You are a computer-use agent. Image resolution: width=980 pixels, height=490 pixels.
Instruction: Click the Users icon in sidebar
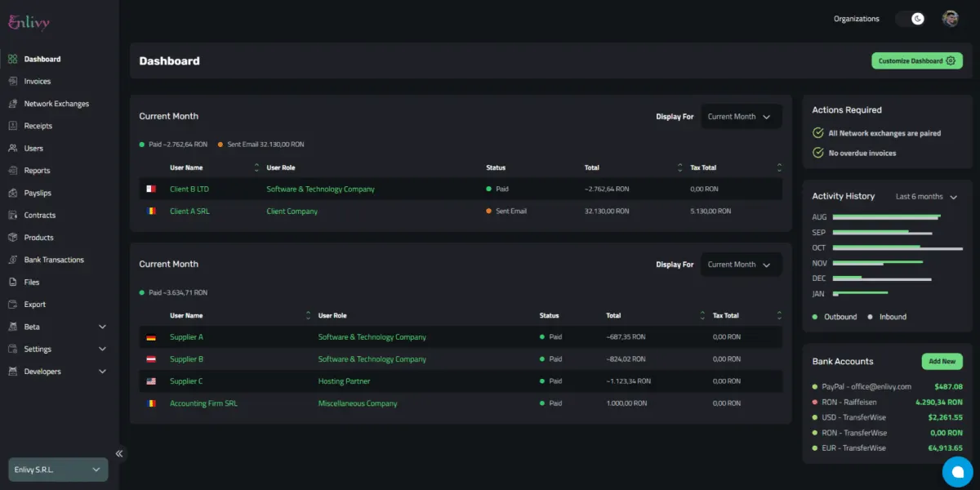point(12,149)
